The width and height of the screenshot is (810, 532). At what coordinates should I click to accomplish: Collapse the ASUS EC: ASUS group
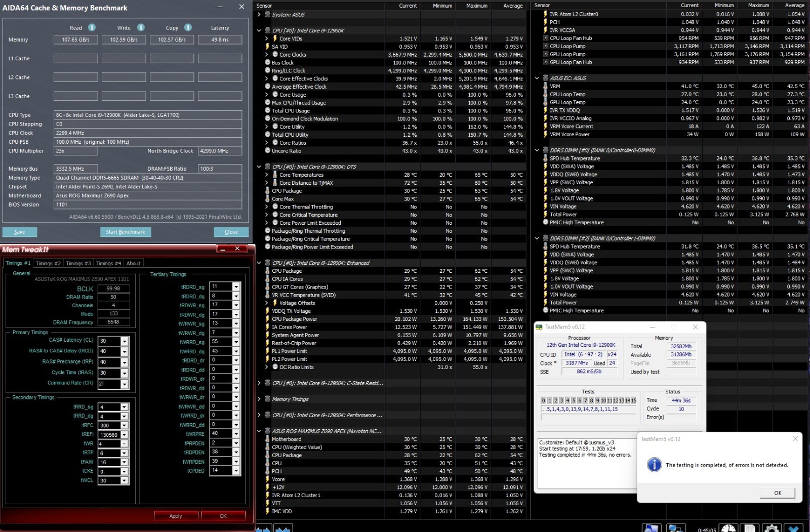click(537, 78)
